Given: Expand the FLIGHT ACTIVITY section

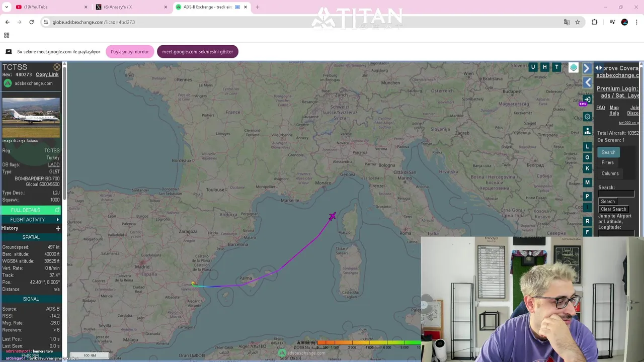Looking at the screenshot, I should pos(31,220).
